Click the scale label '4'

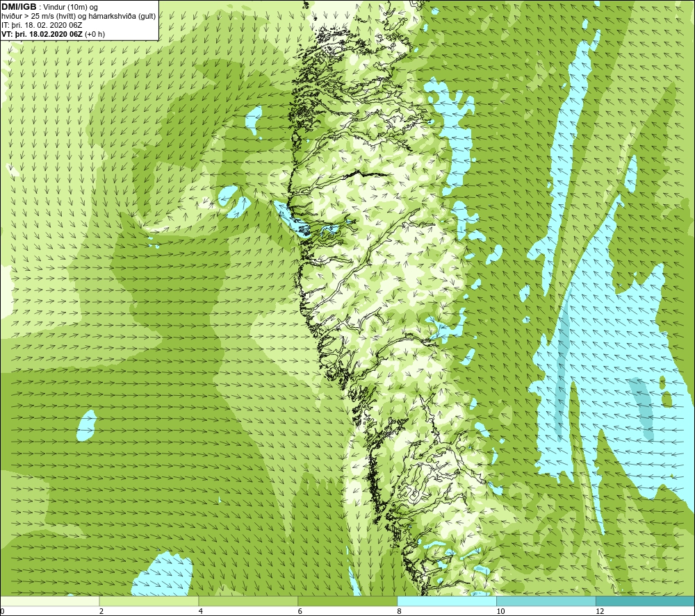click(x=201, y=612)
